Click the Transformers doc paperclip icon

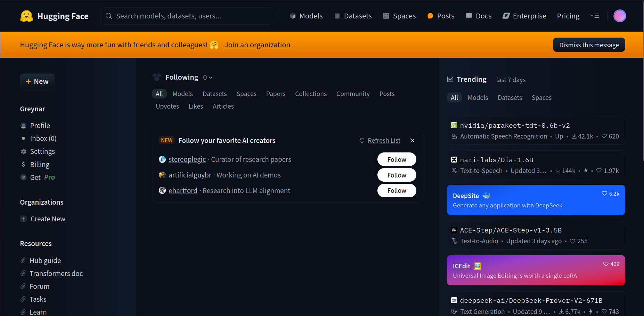coord(23,273)
